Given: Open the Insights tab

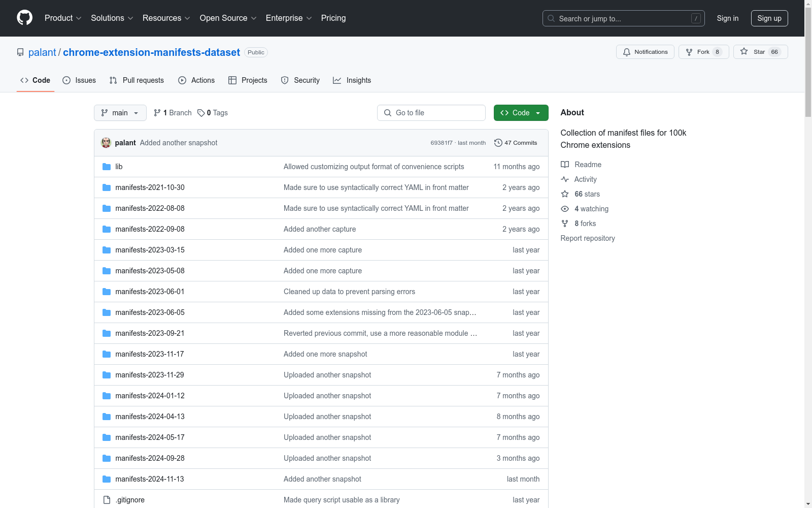Looking at the screenshot, I should [352, 80].
